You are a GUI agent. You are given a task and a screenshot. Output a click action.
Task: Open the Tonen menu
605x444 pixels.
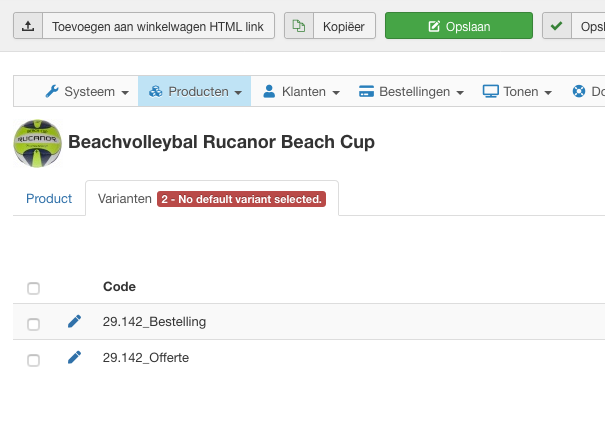(517, 91)
